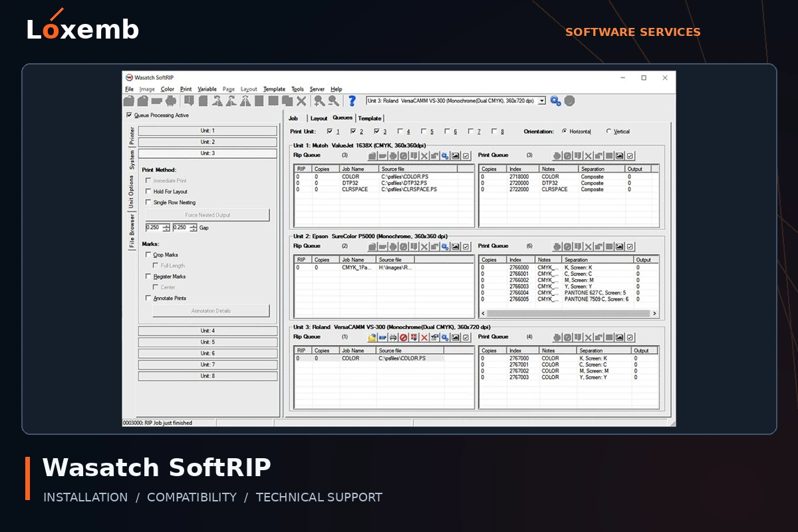Click image preview icon in Unit 1 Rip Queue
The image size is (798, 532).
455,156
